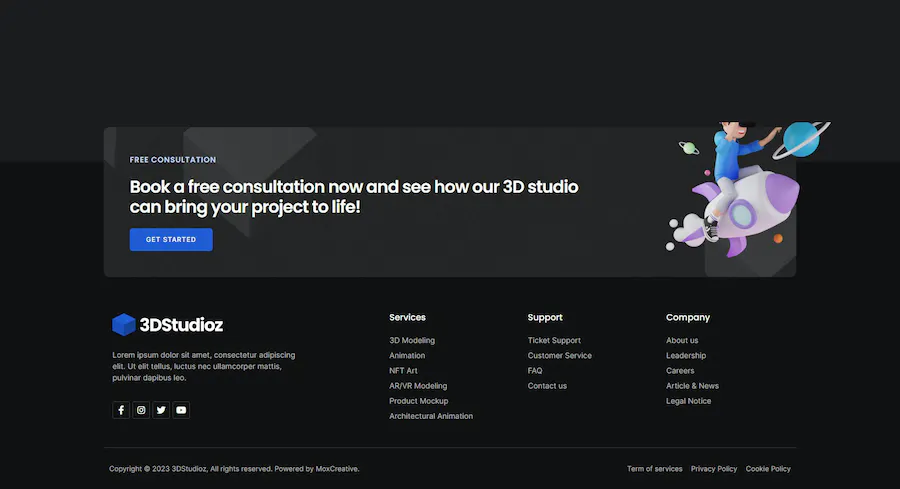Click the 3DStudioz blue cube logo
The width and height of the screenshot is (900, 489).
point(124,324)
